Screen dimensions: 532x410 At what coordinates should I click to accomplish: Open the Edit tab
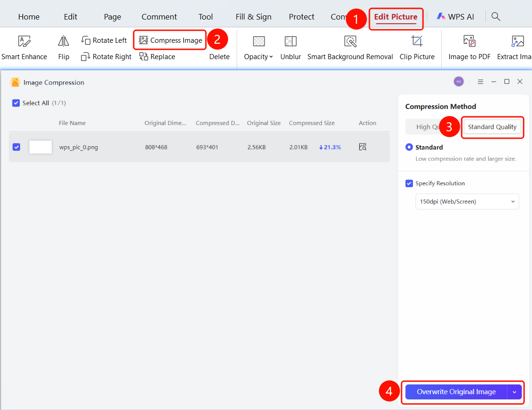[70, 17]
